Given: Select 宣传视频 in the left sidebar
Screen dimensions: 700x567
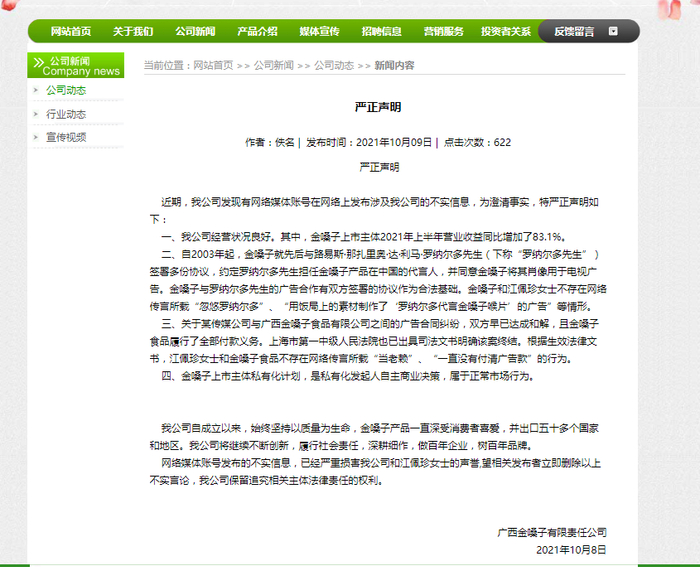Looking at the screenshot, I should 66,137.
